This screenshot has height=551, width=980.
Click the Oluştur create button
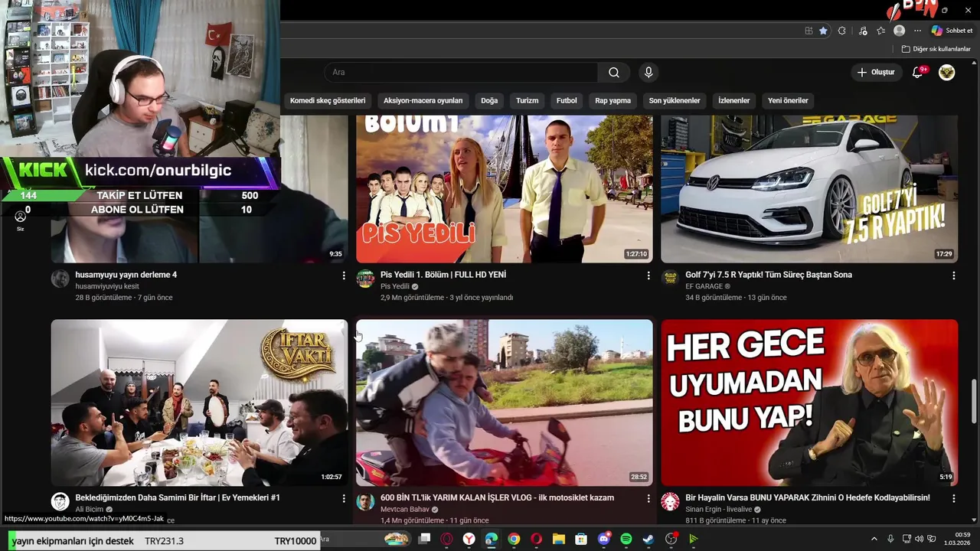[x=876, y=73]
